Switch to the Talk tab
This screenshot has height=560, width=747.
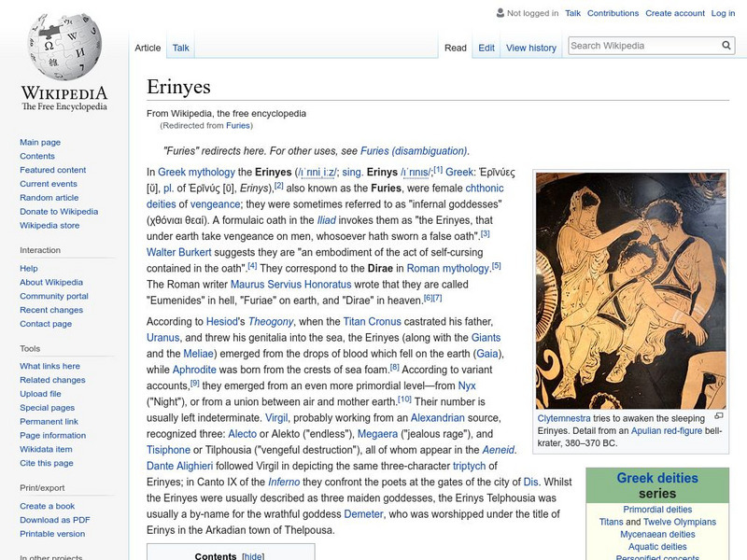180,48
